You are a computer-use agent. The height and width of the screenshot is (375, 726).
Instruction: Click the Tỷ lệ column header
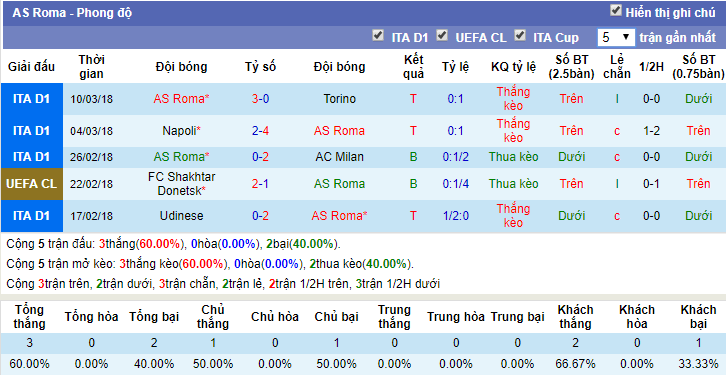(455, 67)
